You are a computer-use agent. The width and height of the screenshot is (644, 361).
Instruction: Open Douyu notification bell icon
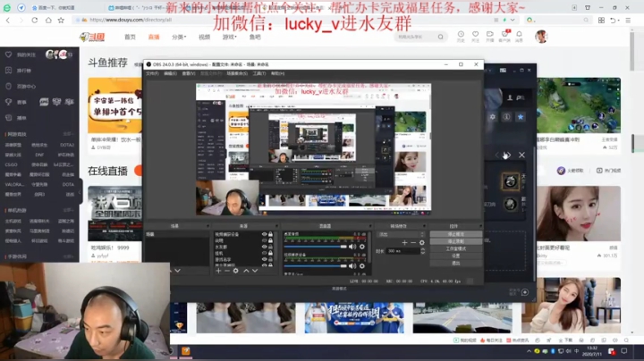(x=519, y=35)
